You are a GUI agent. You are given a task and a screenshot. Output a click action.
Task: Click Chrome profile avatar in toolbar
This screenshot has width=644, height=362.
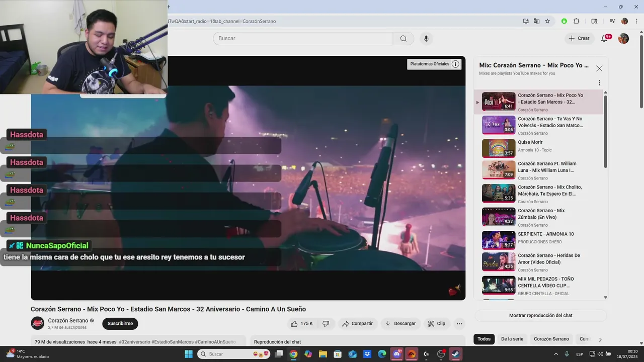coord(624,21)
